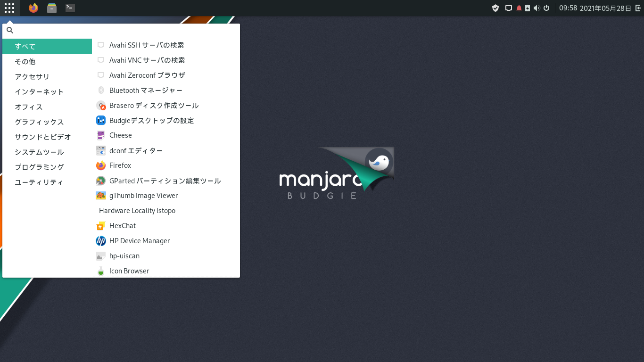
Task: Open Bluetooth マネージャー icon
Action: point(101,90)
